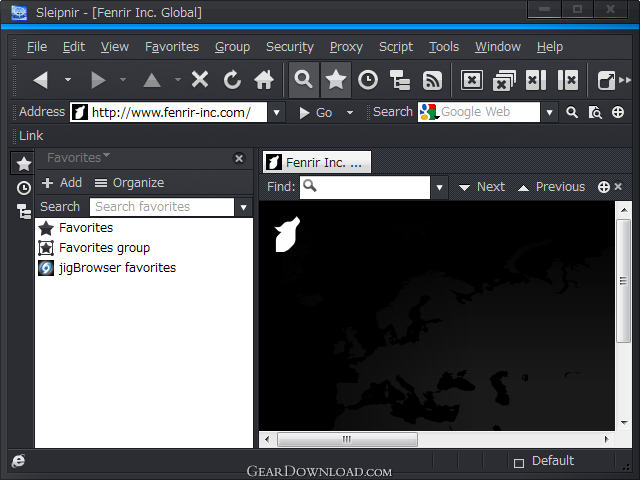Run search with the magnifier icon
The image size is (640, 480).
(572, 112)
